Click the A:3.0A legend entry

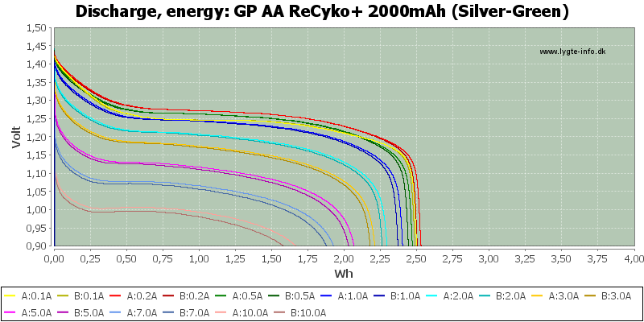coord(554,295)
